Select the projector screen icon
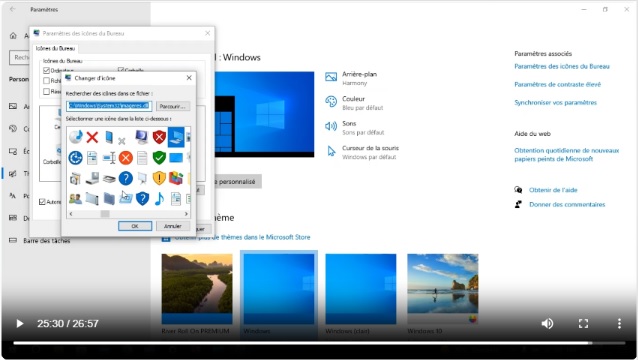Image resolution: width=638 pixels, height=360 pixels. (142, 178)
